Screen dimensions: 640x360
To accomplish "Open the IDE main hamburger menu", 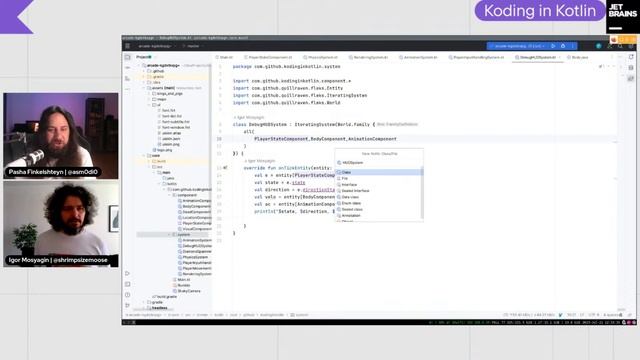I will point(128,46).
